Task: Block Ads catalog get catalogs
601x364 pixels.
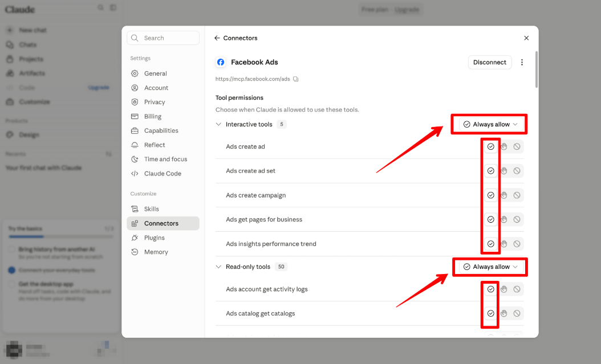Action: (517, 313)
